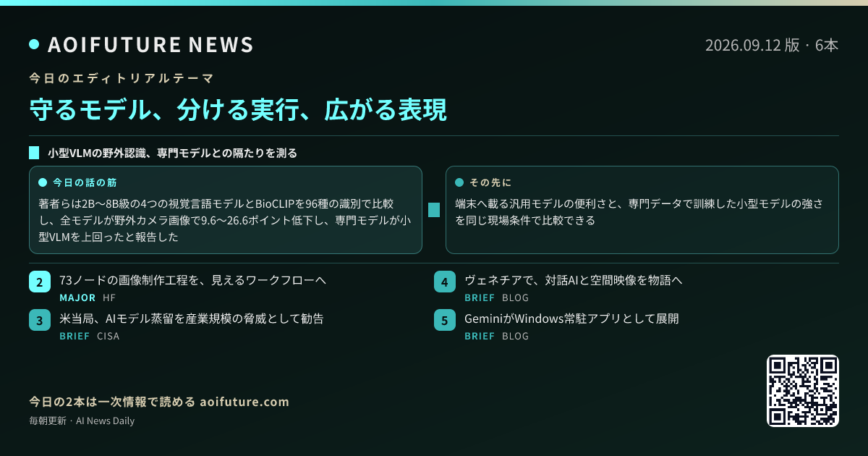Click the 今日のエディトリアルテーマ label
This screenshot has height=456, width=868.
(122, 77)
